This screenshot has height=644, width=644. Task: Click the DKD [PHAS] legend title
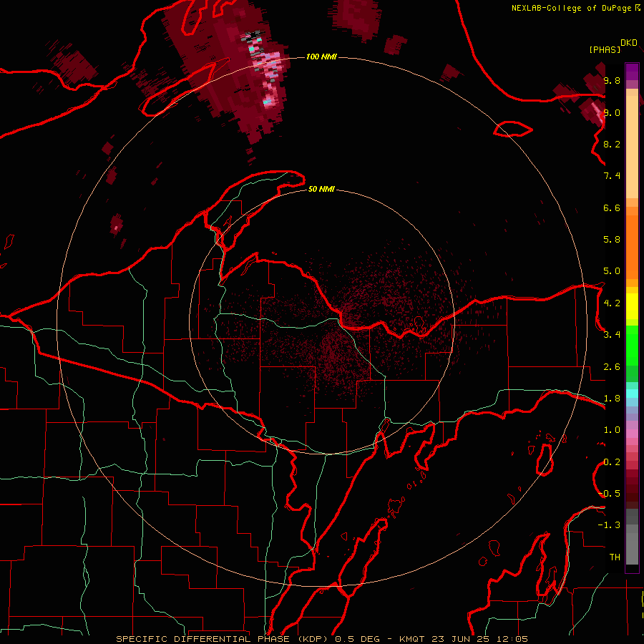[x=613, y=46]
